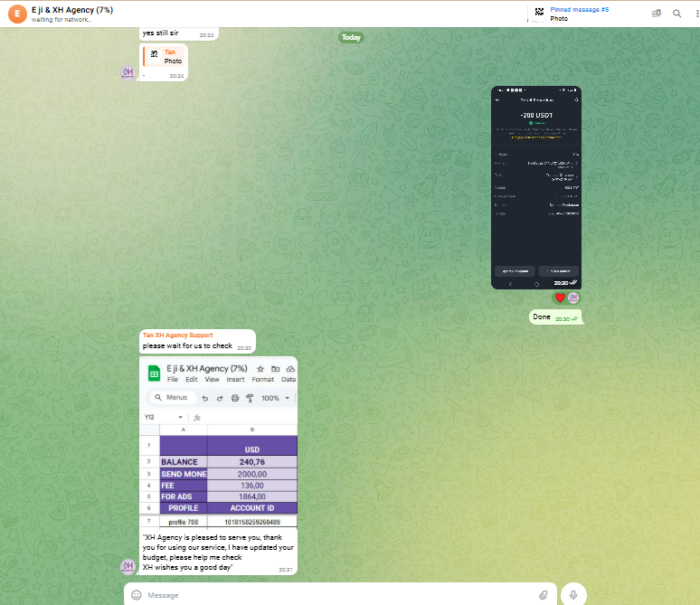The image size is (700, 605).
Task: Open the E ji & XH Agency chat info
Action: (x=72, y=10)
